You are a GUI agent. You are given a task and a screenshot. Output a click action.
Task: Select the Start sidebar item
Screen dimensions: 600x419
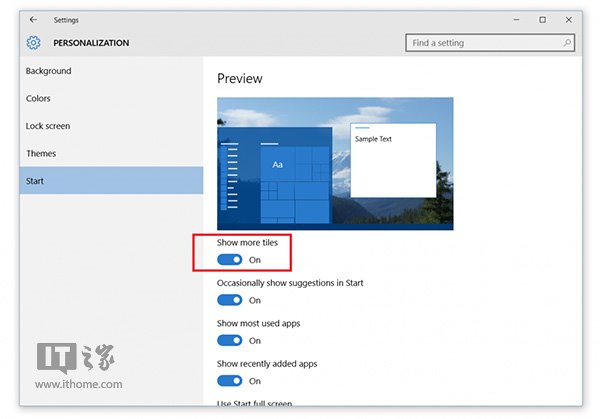click(35, 181)
